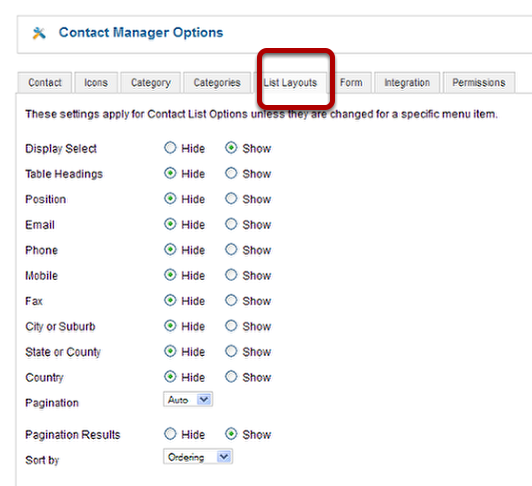
Task: Go to the Category tab
Action: tap(151, 82)
